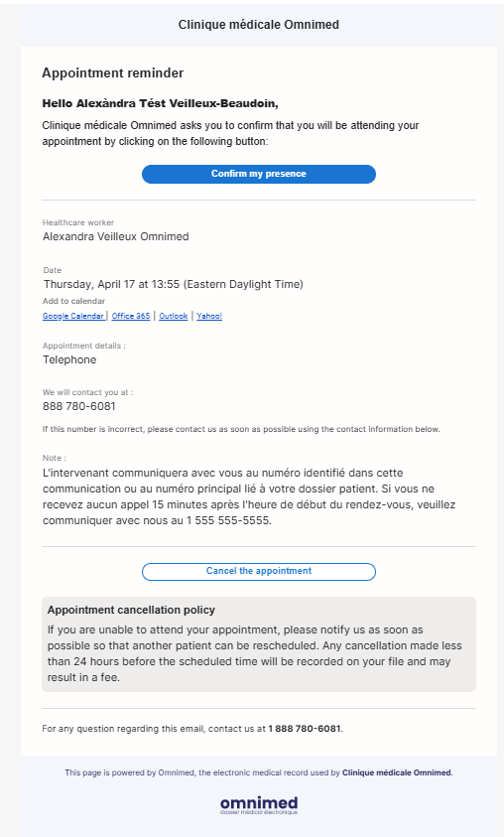The width and height of the screenshot is (504, 837).
Task: Click the contact phone number 888 780-6081
Action: (79, 406)
